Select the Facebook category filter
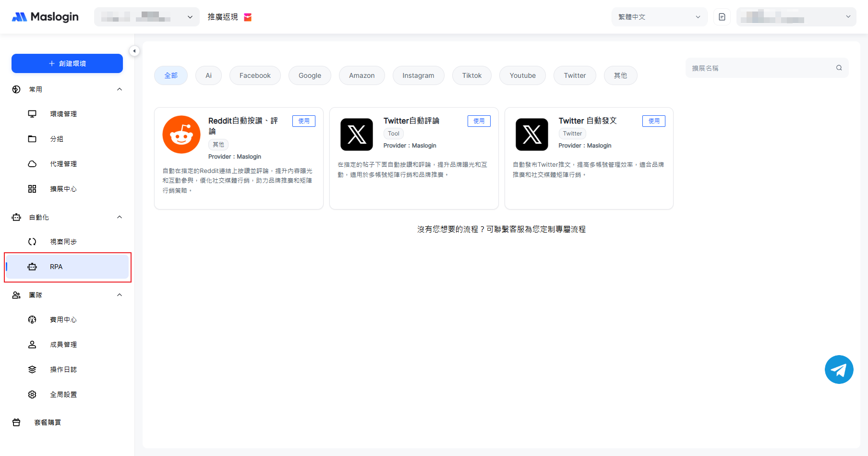Viewport: 868px width, 456px height. pos(255,75)
